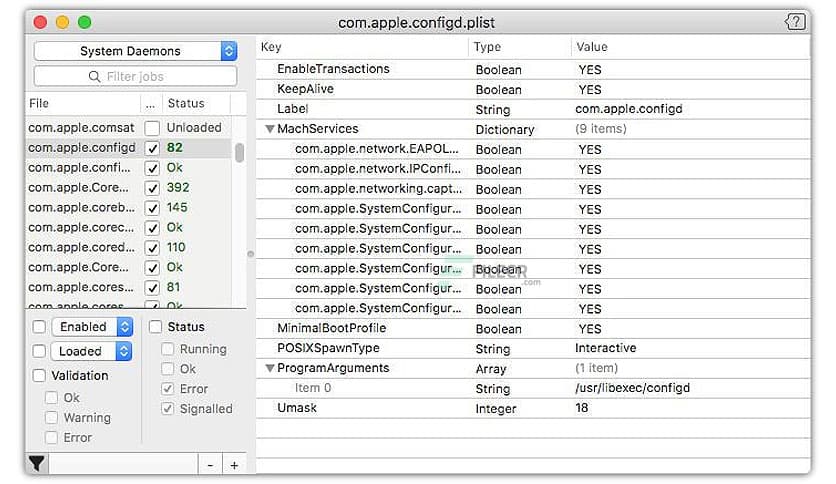Viewport: 836px width, 484px height.
Task: Toggle the Validation Ok checkbox
Action: pos(51,398)
